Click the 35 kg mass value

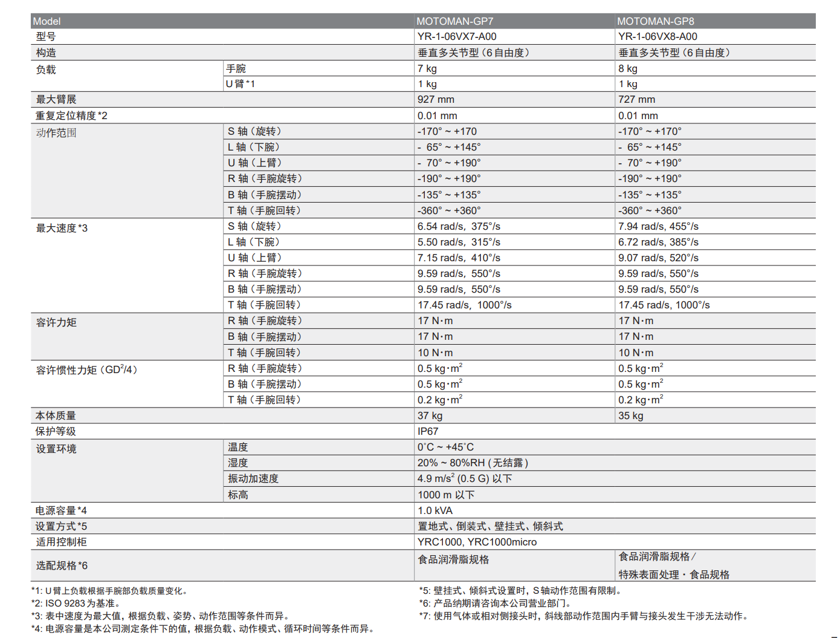[x=630, y=415]
